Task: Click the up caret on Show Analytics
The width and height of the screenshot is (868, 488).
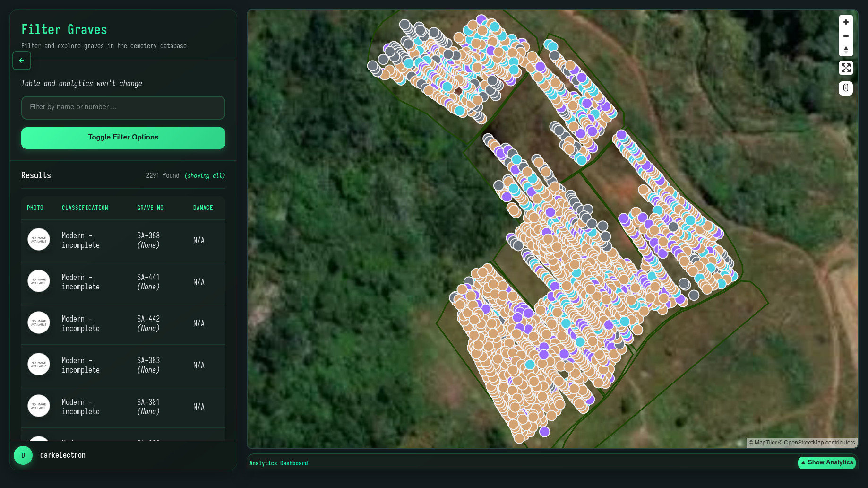Action: pos(803,462)
